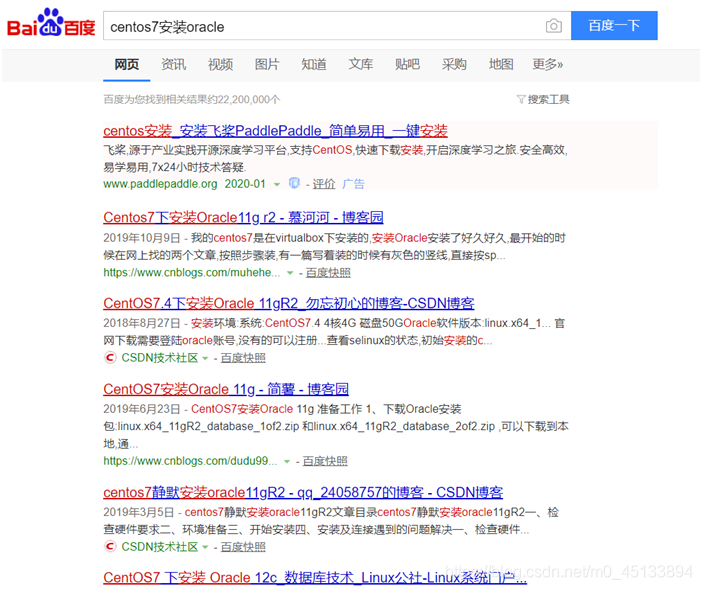Click the 广告 label

click(x=353, y=184)
